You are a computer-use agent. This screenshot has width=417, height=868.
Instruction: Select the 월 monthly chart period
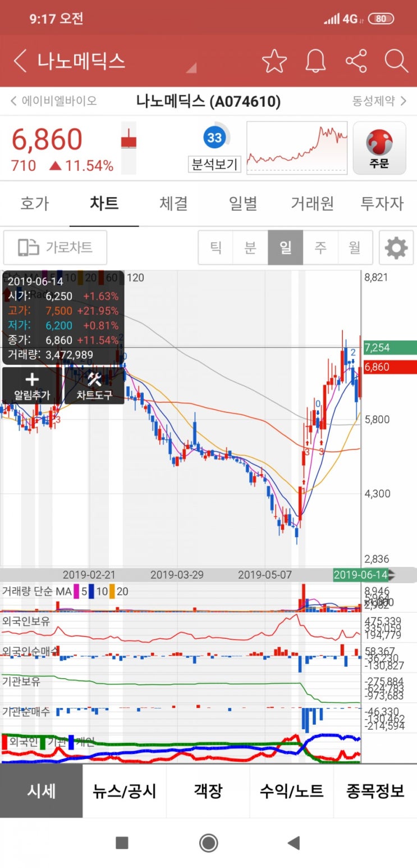(354, 247)
